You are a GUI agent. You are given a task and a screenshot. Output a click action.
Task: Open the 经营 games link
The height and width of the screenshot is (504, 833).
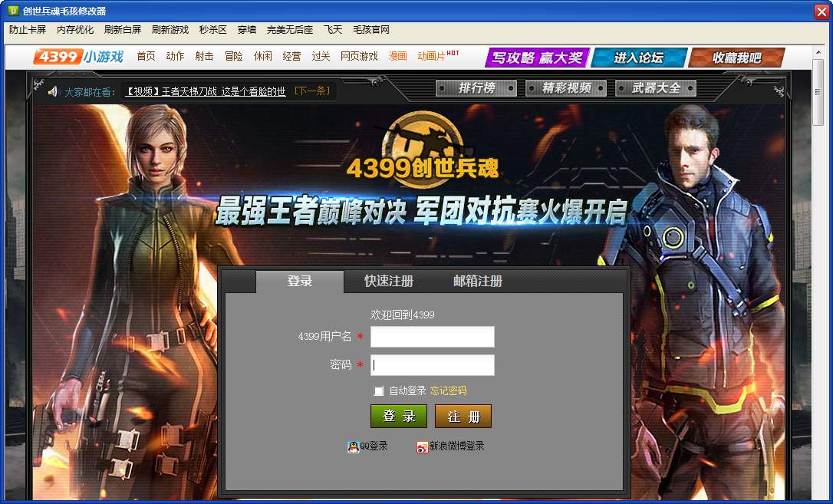291,56
